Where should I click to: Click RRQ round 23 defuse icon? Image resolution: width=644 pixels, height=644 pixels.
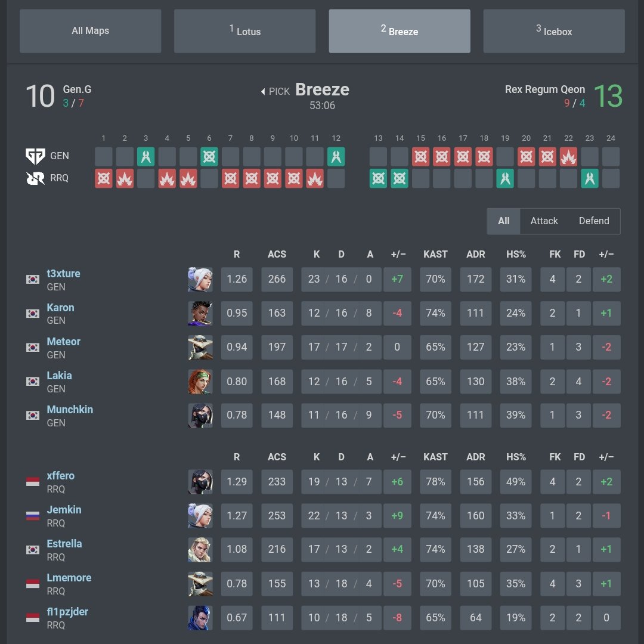(x=590, y=179)
